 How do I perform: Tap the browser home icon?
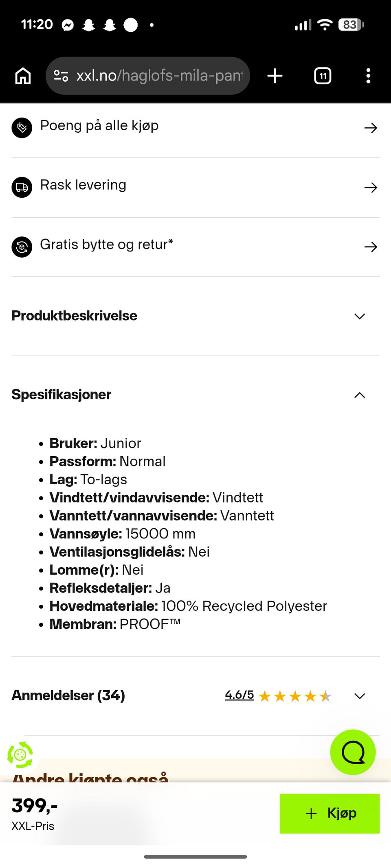23,76
